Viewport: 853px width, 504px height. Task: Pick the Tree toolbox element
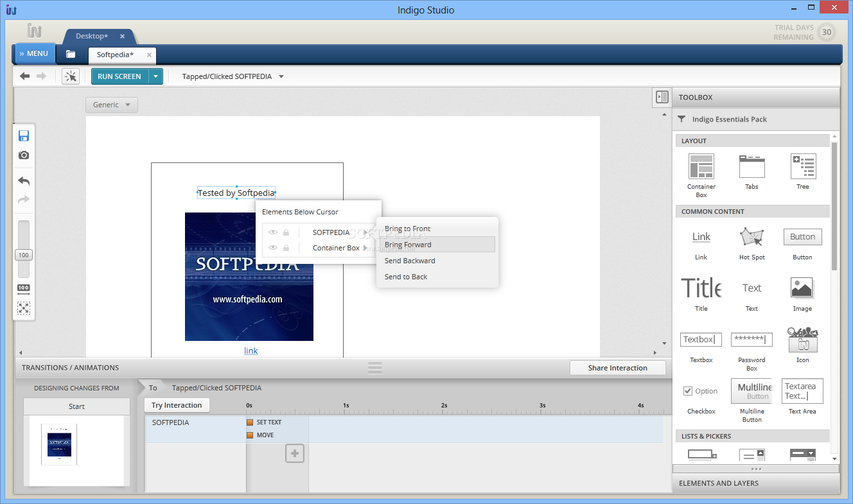803,172
